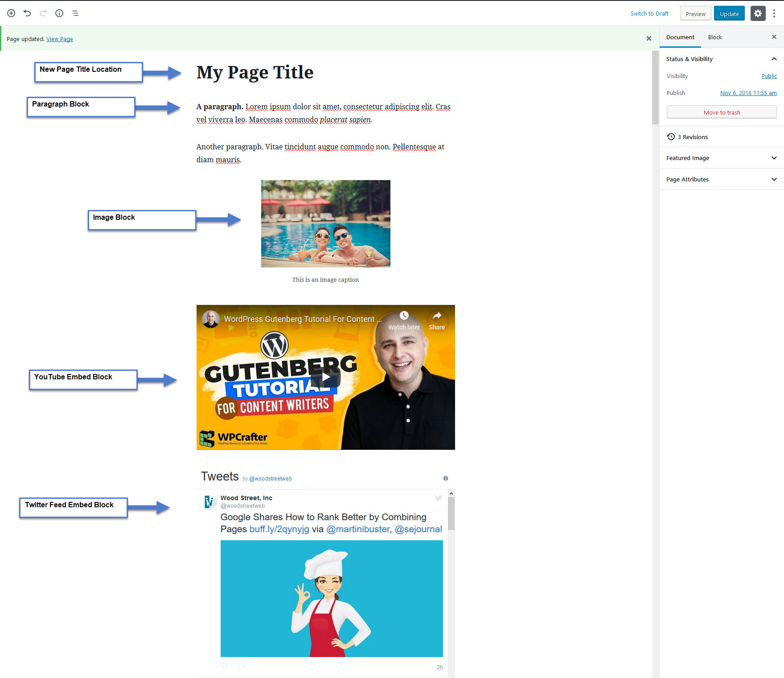Click the redo arrow icon
Viewport: 784px width, 678px height.
[x=43, y=13]
